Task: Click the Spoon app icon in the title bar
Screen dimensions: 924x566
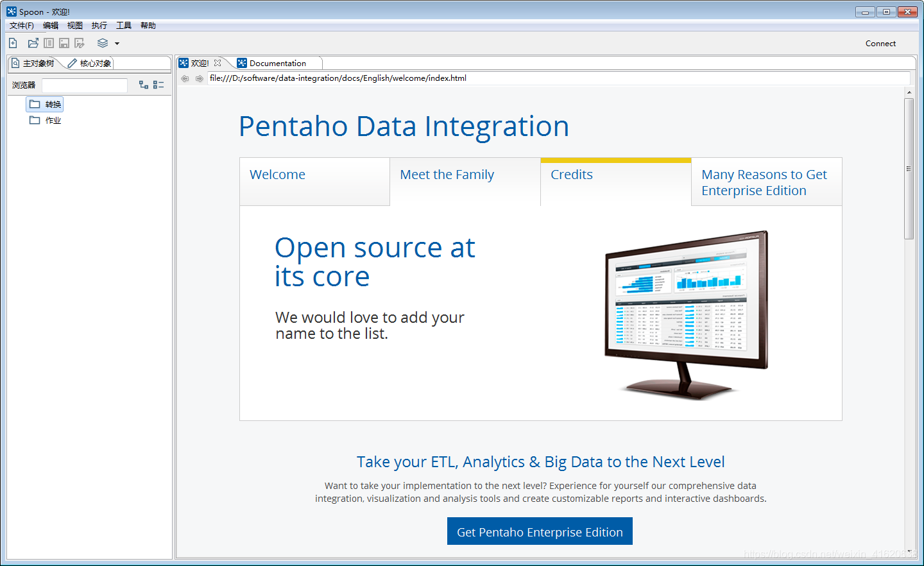Action: pyautogui.click(x=12, y=12)
